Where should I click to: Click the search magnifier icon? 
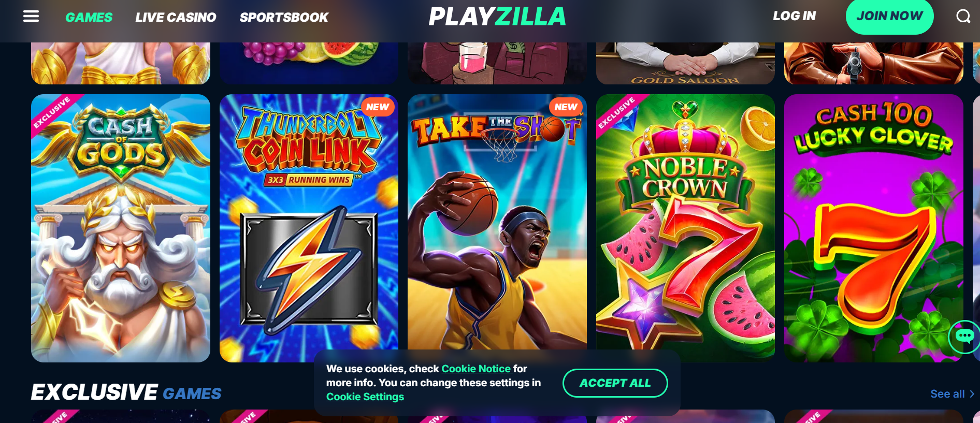pos(963,16)
